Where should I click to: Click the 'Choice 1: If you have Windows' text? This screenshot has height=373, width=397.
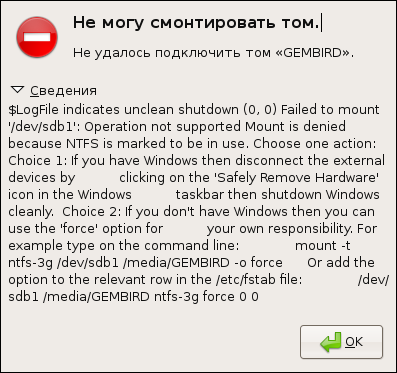(x=103, y=161)
